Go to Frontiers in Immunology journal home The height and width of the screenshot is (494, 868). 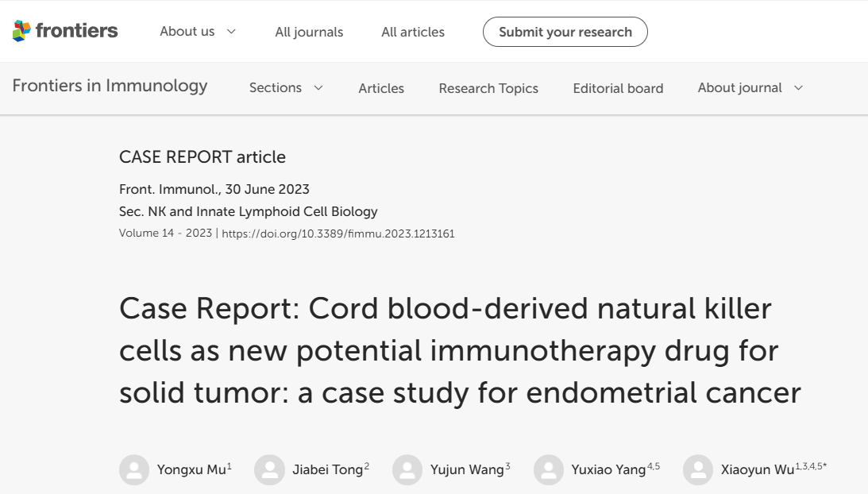coord(110,86)
